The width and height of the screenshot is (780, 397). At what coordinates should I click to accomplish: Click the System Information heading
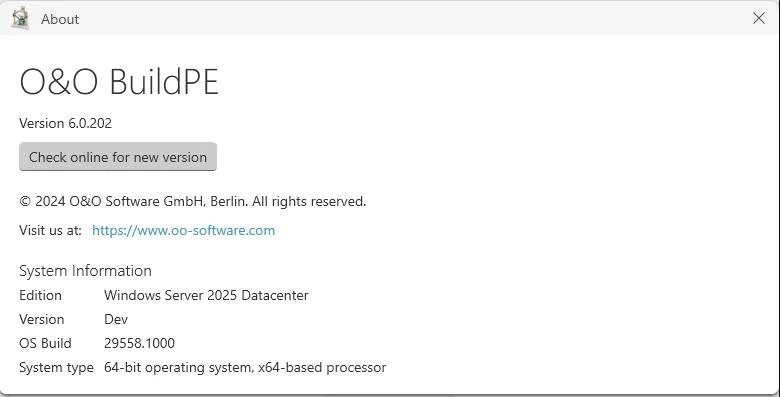pos(86,271)
